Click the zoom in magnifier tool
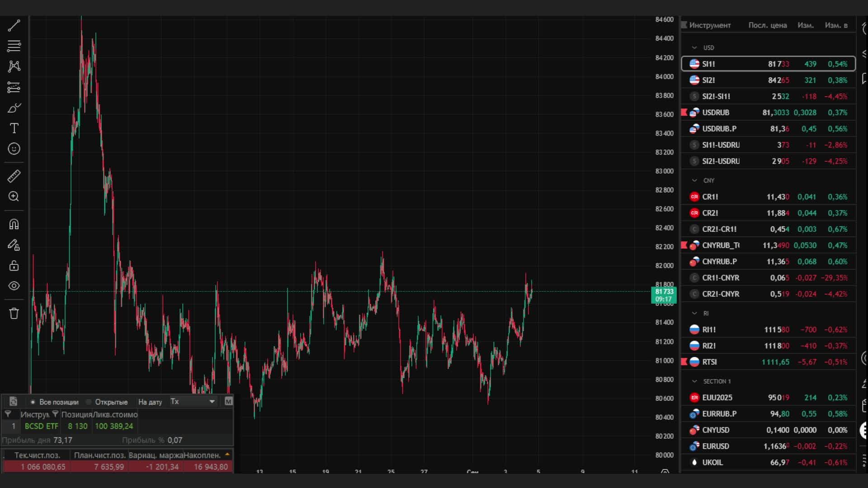 click(14, 197)
